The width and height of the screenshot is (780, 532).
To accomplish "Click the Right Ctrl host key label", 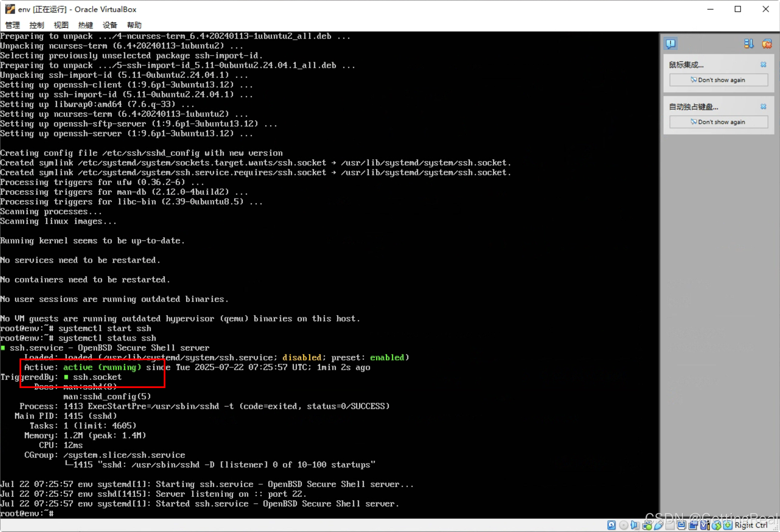I will 751,525.
